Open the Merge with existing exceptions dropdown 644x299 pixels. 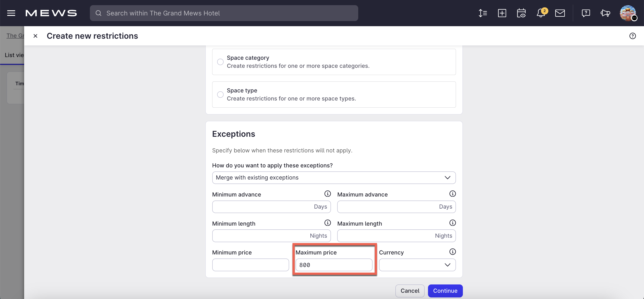click(x=334, y=178)
